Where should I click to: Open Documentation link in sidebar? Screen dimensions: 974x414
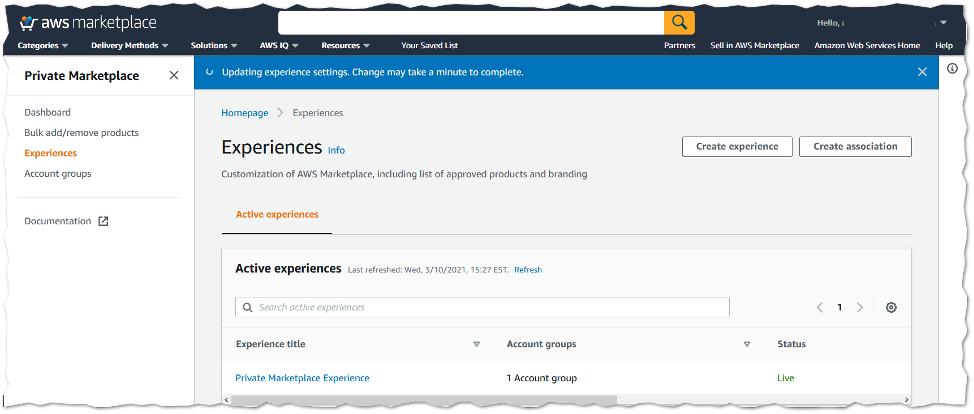point(58,221)
